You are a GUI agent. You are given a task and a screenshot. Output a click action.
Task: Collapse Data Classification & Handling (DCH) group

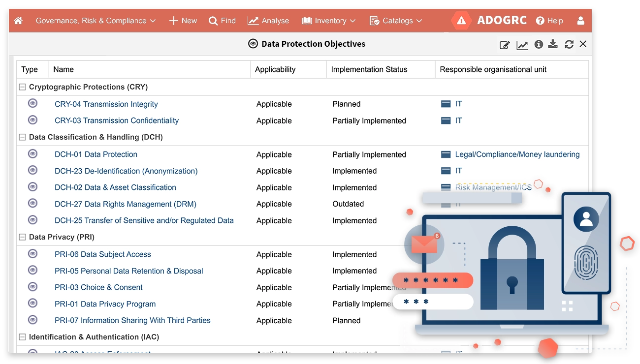[22, 137]
